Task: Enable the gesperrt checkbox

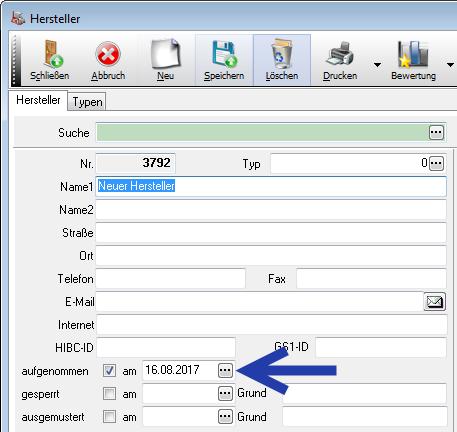Action: [109, 394]
